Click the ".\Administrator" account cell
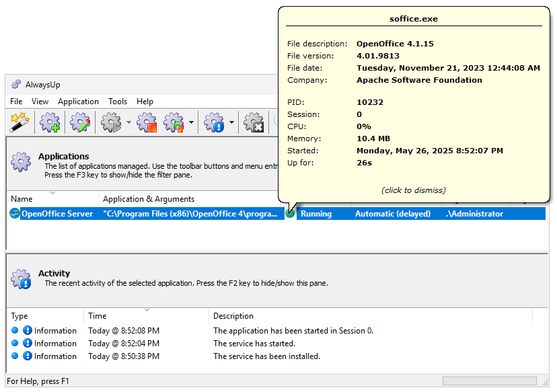Screen dimensions: 557x392 pyautogui.click(x=474, y=214)
